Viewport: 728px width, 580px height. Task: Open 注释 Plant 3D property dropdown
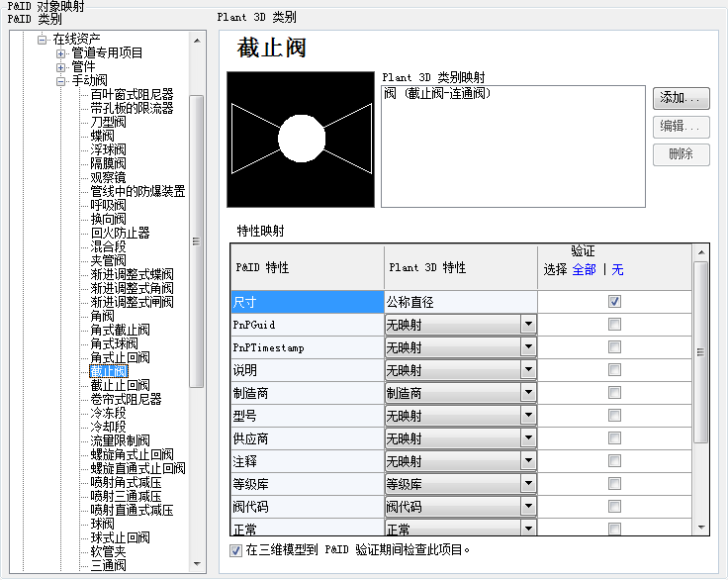coord(528,460)
